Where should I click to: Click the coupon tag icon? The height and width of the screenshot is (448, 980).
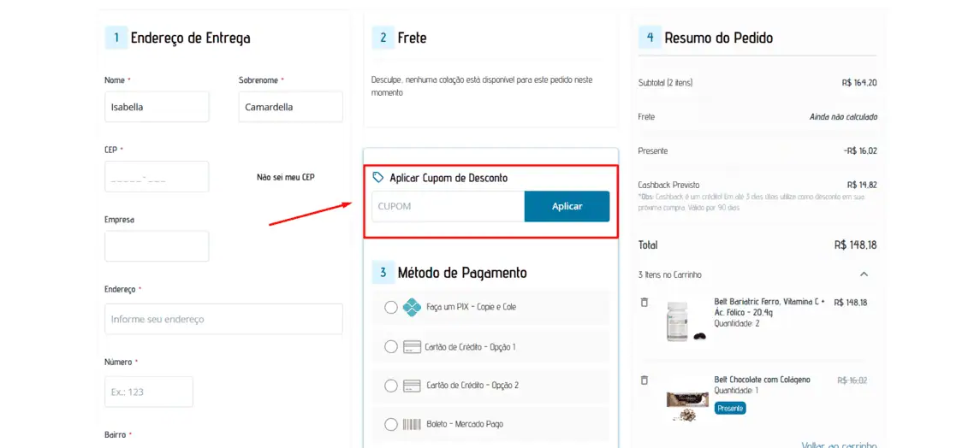(x=377, y=178)
